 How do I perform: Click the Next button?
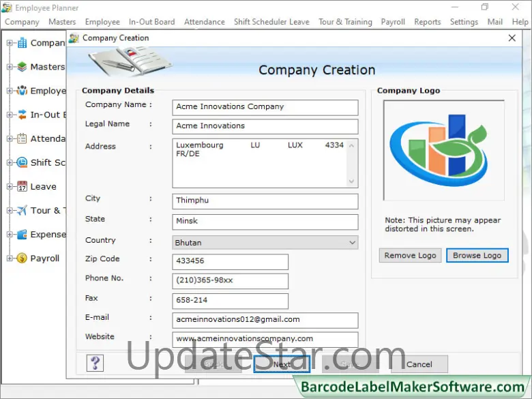282,364
